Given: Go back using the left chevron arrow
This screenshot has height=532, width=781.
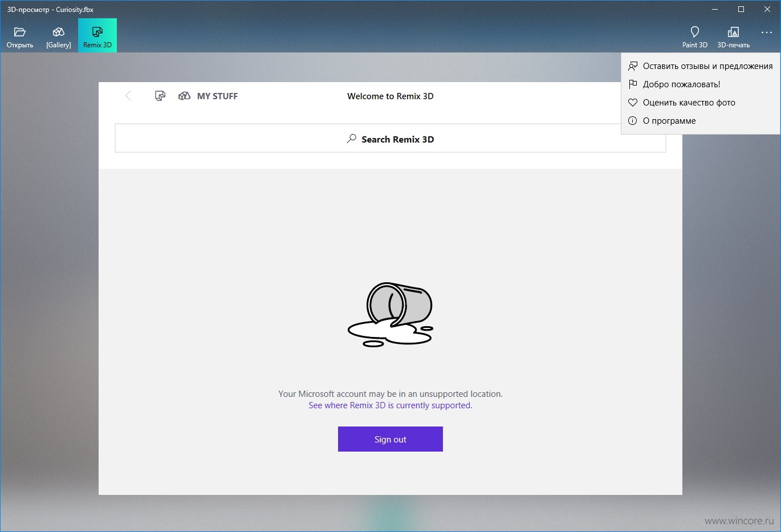Looking at the screenshot, I should (128, 96).
